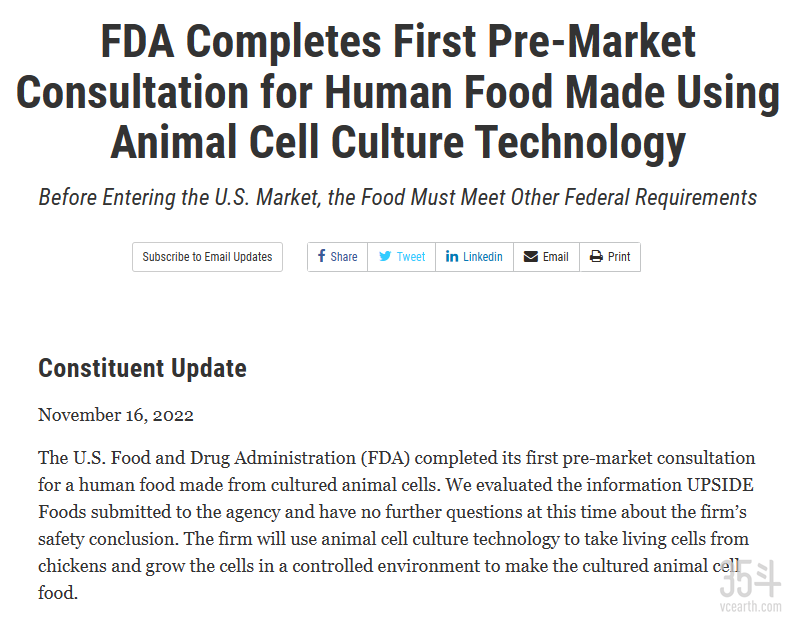
Task: Click the Twitter bird icon
Action: [385, 257]
